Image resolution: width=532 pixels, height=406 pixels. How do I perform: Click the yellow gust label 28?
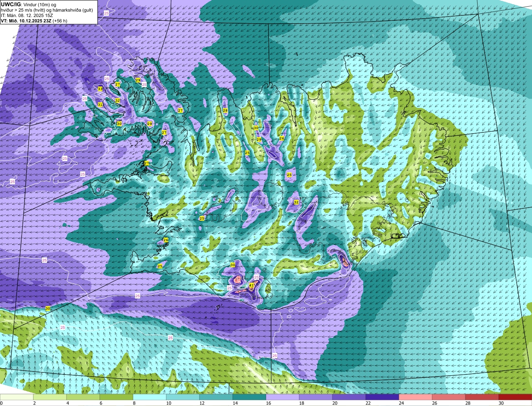click(225, 110)
